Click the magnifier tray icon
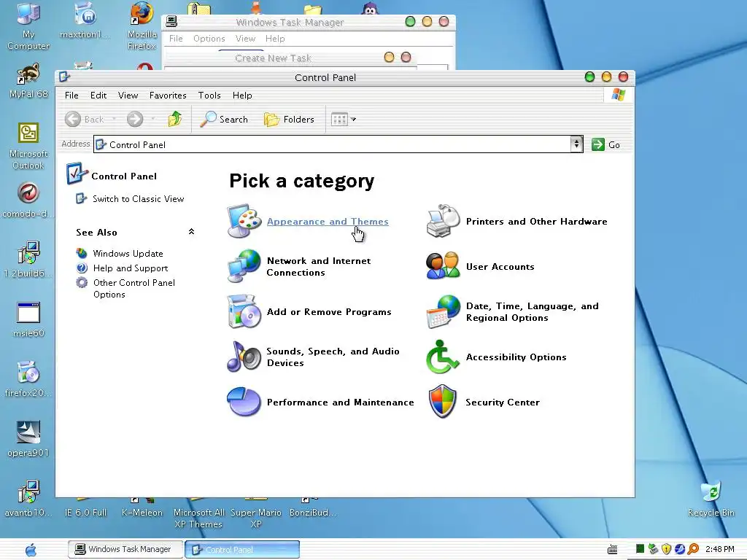The image size is (747, 560). (693, 549)
